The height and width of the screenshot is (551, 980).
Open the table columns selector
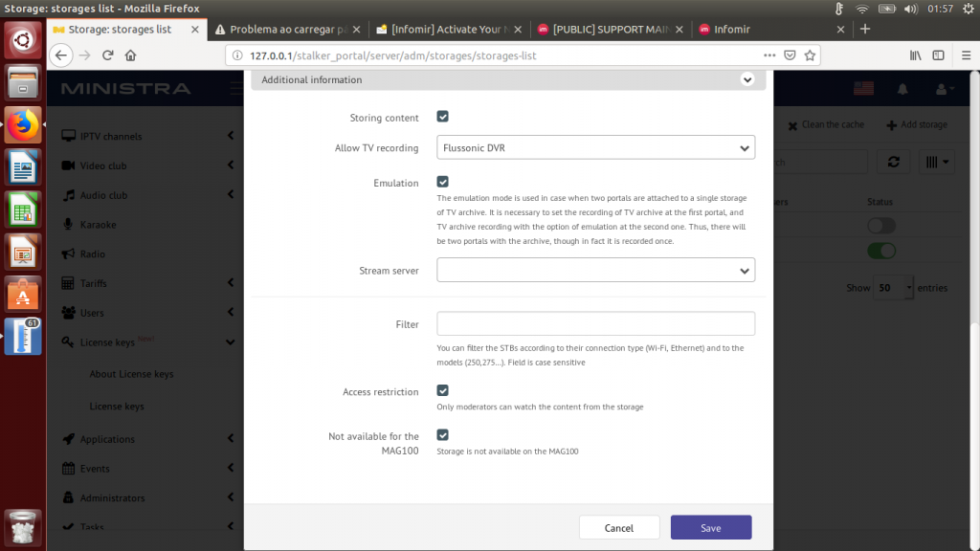(937, 162)
